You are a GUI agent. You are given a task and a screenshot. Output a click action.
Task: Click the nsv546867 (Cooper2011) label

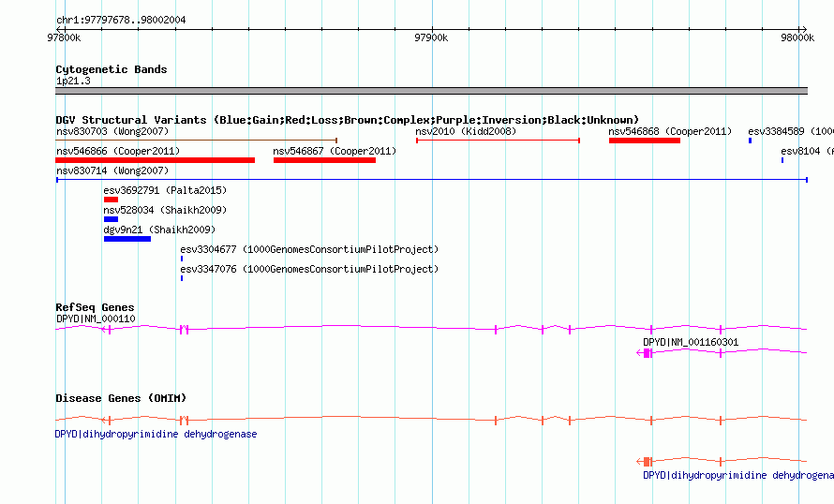tap(335, 151)
